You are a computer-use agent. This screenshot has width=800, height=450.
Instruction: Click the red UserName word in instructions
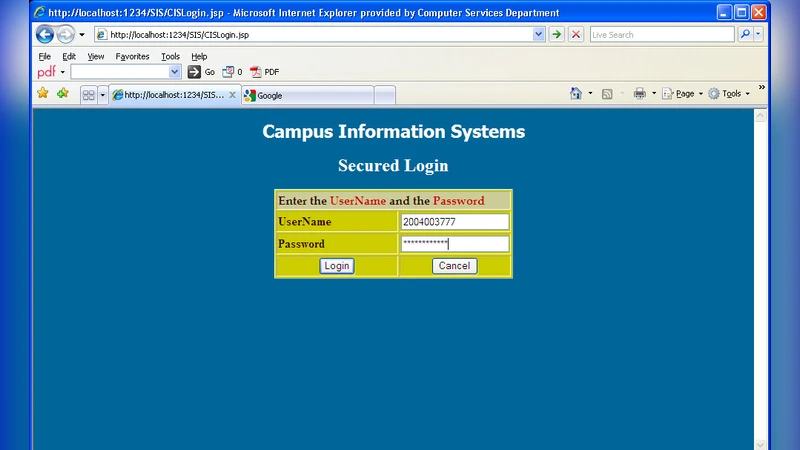point(358,201)
